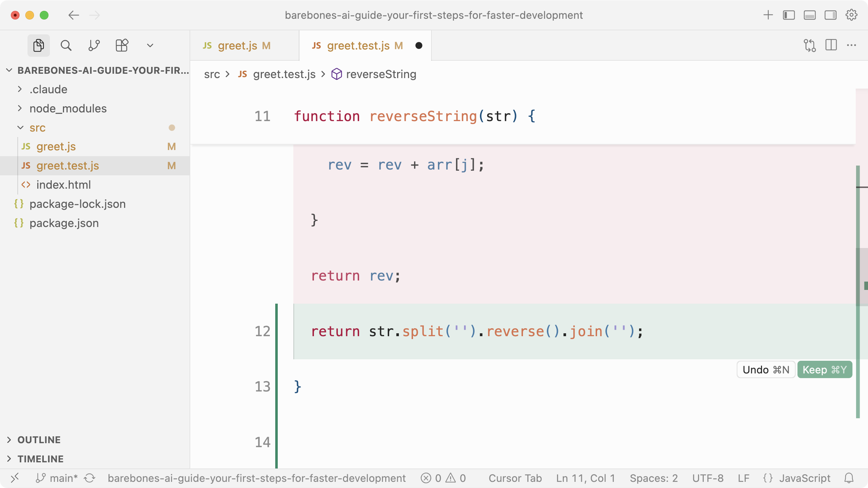
Task: Open the settings gear in title bar
Action: [851, 15]
